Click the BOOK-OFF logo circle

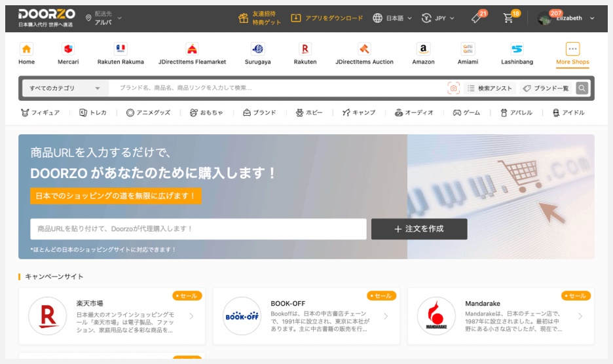click(242, 316)
